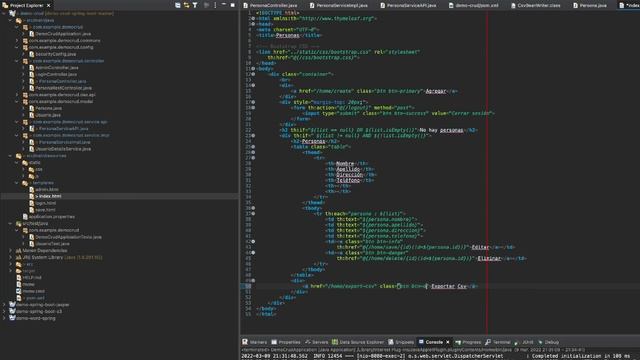The image size is (640, 360).
Task: Toggle Link with Editor in Project Explorer
Action: (187, 5)
